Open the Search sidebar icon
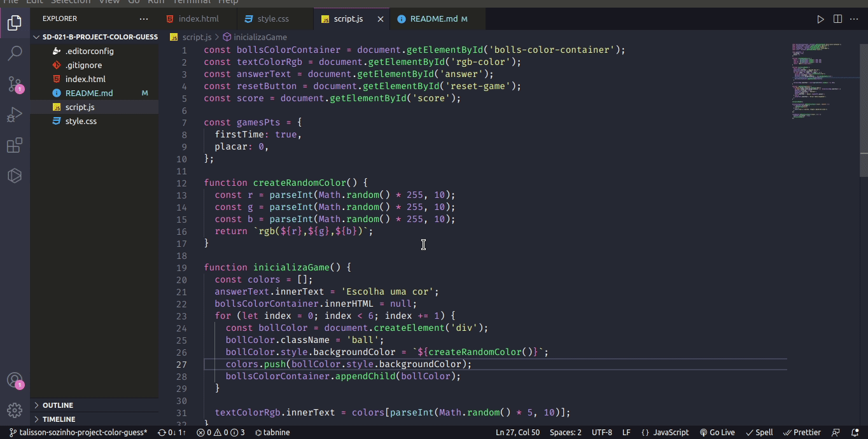Image resolution: width=868 pixels, height=439 pixels. (x=14, y=52)
